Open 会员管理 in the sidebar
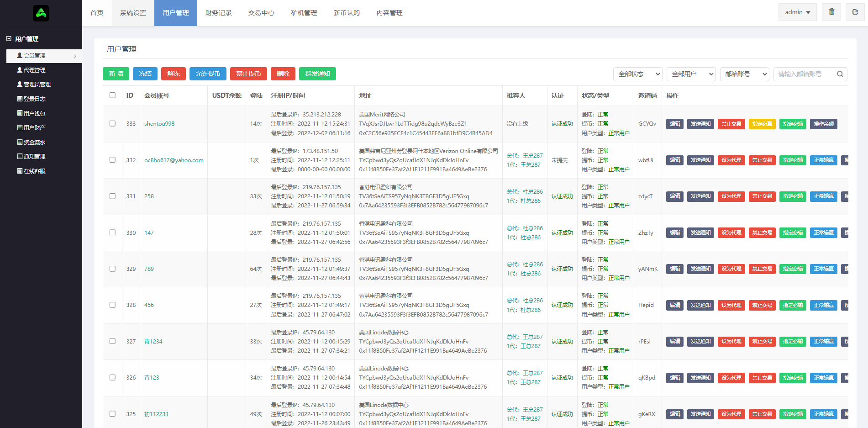Viewport: 868px width, 428px height. tap(44, 56)
